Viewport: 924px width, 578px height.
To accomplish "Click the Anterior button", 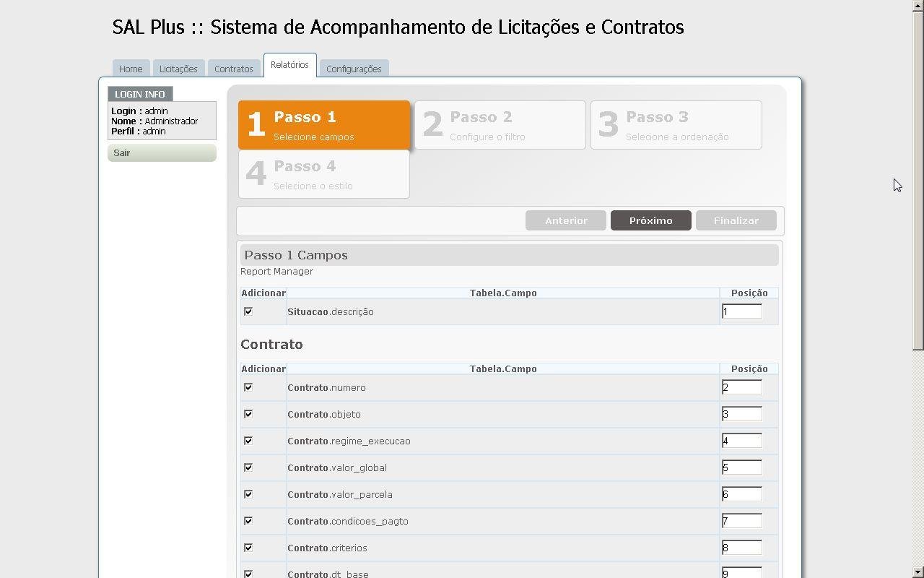I will click(566, 220).
